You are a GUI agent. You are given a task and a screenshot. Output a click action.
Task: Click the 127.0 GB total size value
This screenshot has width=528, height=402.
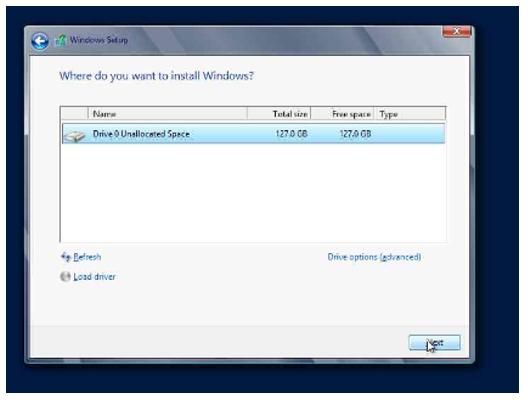click(292, 134)
